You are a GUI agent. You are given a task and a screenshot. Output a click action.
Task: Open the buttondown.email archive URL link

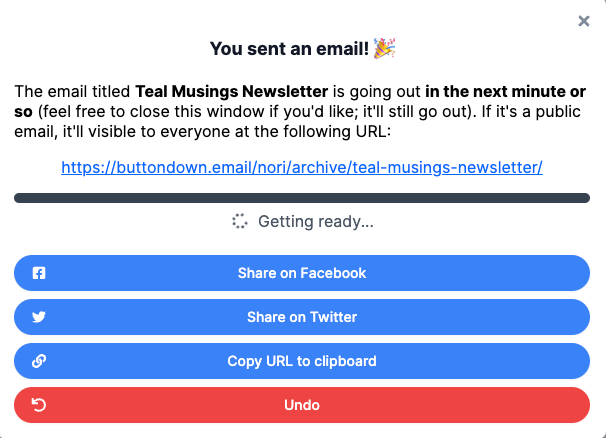(x=302, y=168)
